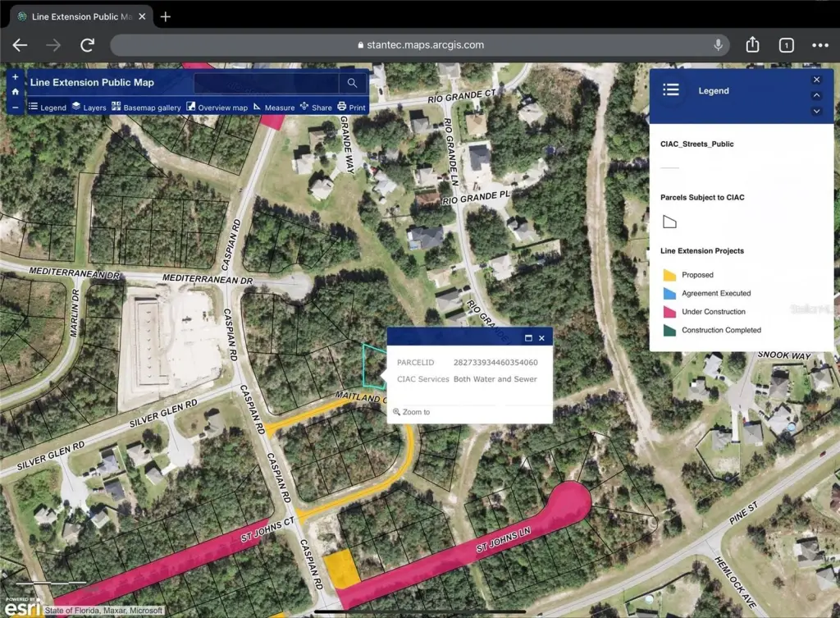The width and height of the screenshot is (840, 618).
Task: Open the Measure tool
Action: [x=274, y=108]
